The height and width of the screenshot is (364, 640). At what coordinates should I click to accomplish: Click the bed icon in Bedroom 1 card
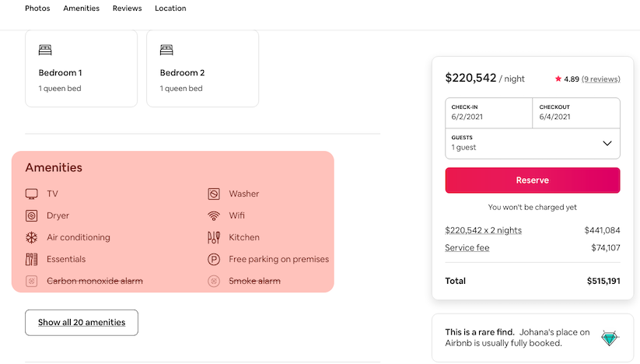click(45, 50)
